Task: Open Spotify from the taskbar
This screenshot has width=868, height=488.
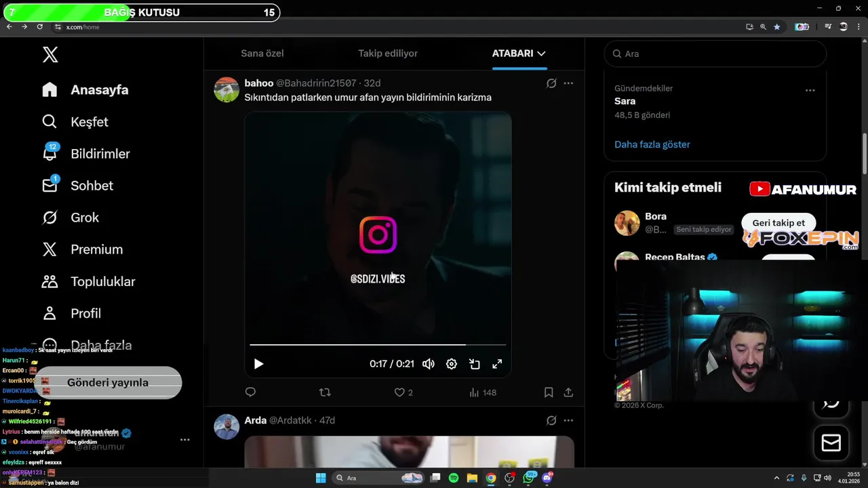Action: 454,478
